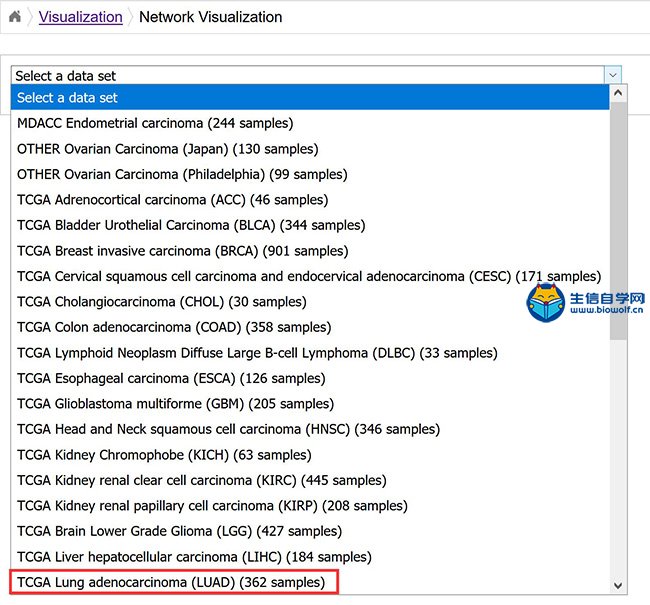Image resolution: width=650 pixels, height=605 pixels.
Task: Go to the home icon in breadcrumb
Action: (15, 17)
